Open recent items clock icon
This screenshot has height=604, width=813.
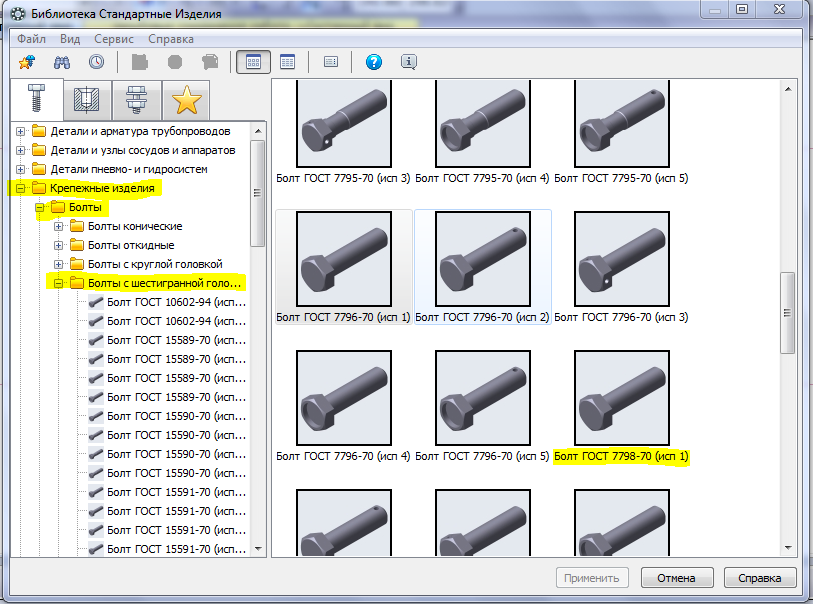coord(96,62)
